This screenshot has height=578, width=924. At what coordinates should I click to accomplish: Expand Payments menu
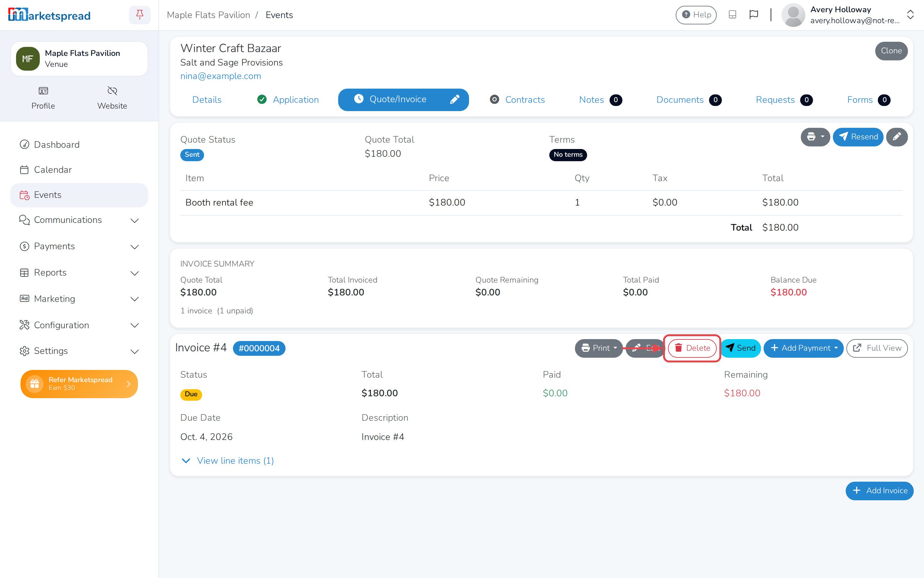pyautogui.click(x=79, y=247)
